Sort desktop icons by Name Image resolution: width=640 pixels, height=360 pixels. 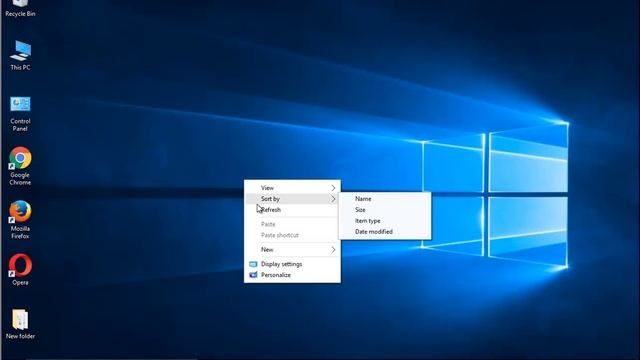[x=385, y=199]
